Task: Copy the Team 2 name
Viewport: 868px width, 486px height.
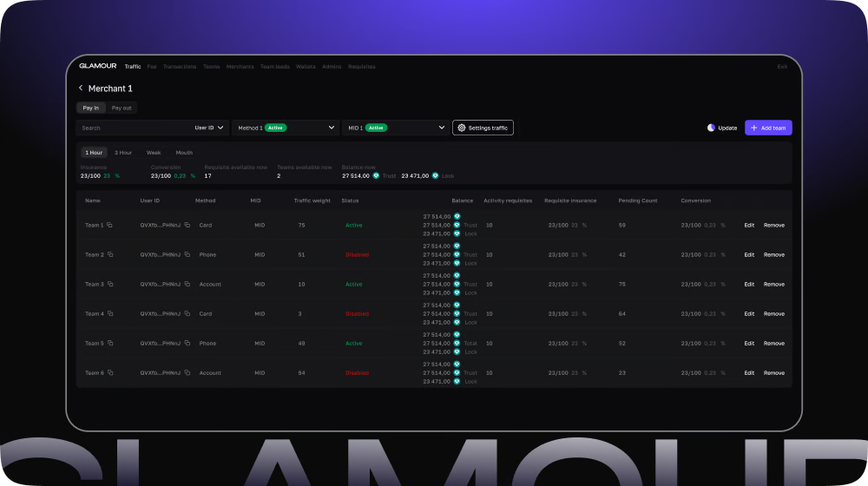Action: pos(110,254)
